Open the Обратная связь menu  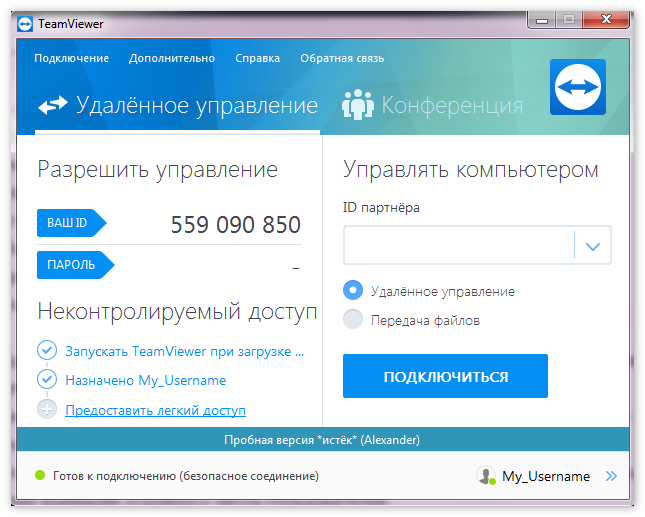coord(342,58)
